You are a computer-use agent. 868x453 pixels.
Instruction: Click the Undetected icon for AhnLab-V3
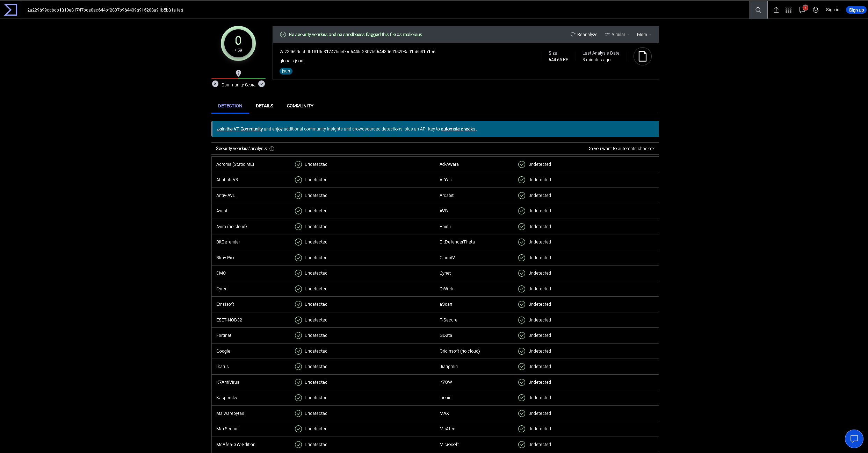pos(298,180)
